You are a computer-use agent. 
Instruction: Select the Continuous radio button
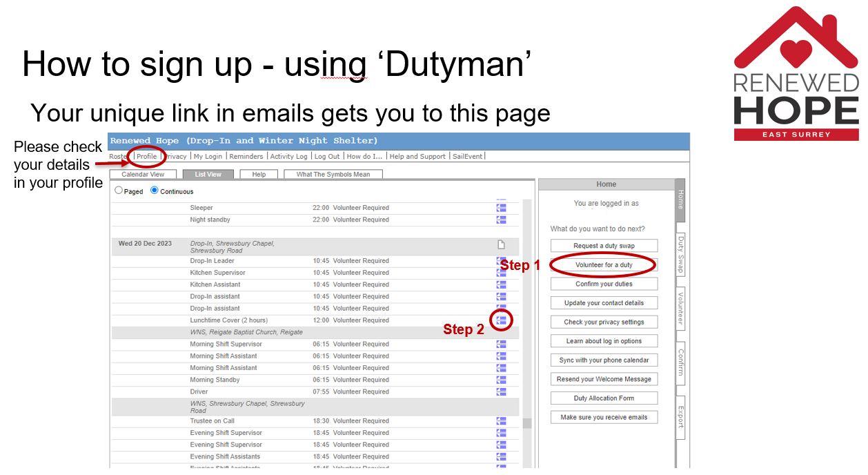154,191
